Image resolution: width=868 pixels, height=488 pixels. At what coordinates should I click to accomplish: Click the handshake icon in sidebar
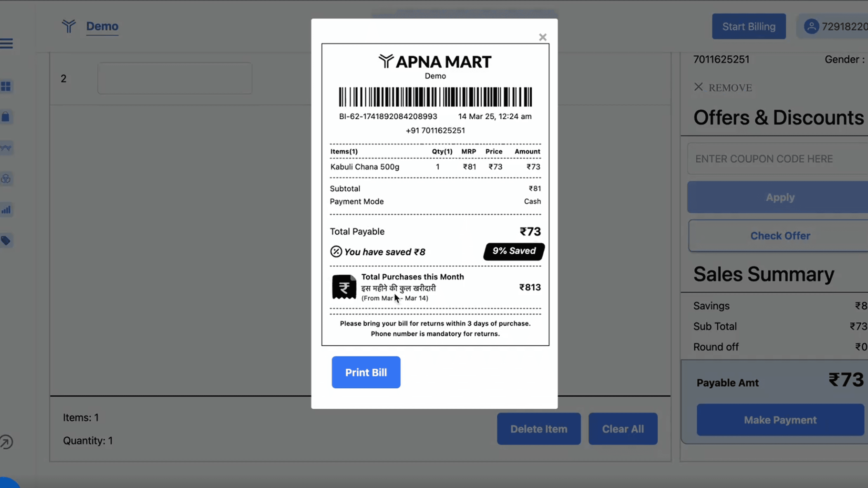click(x=6, y=148)
